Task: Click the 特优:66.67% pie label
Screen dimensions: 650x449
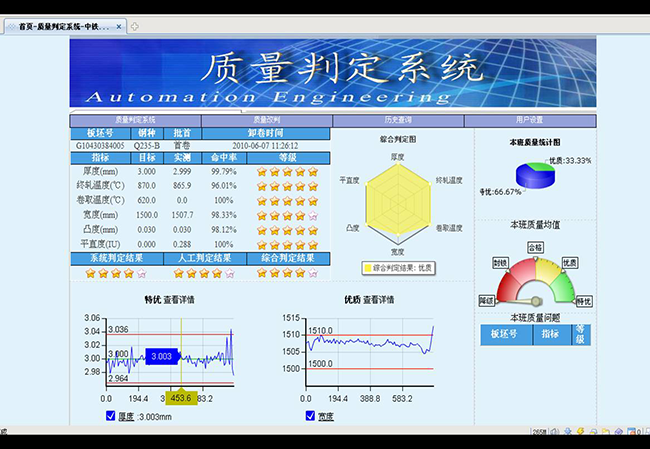Action: 500,192
